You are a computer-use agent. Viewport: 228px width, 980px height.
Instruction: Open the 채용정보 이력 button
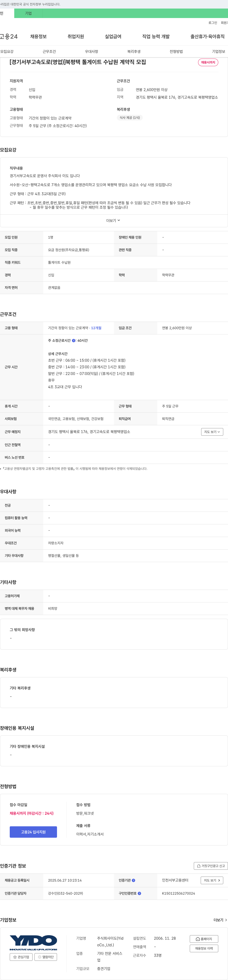pyautogui.click(x=204, y=948)
